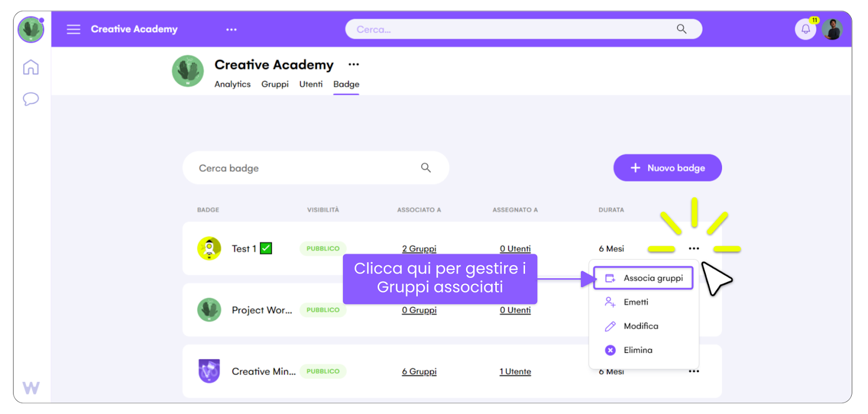Viewport: 868px width, 414px height.
Task: Open the three-dot menu for Test 1 row
Action: [694, 249]
